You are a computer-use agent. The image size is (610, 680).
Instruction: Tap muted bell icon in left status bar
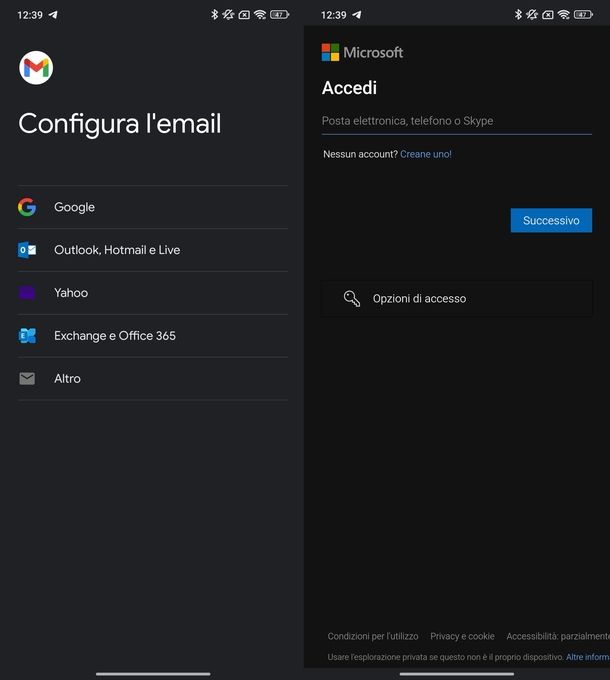click(x=228, y=15)
